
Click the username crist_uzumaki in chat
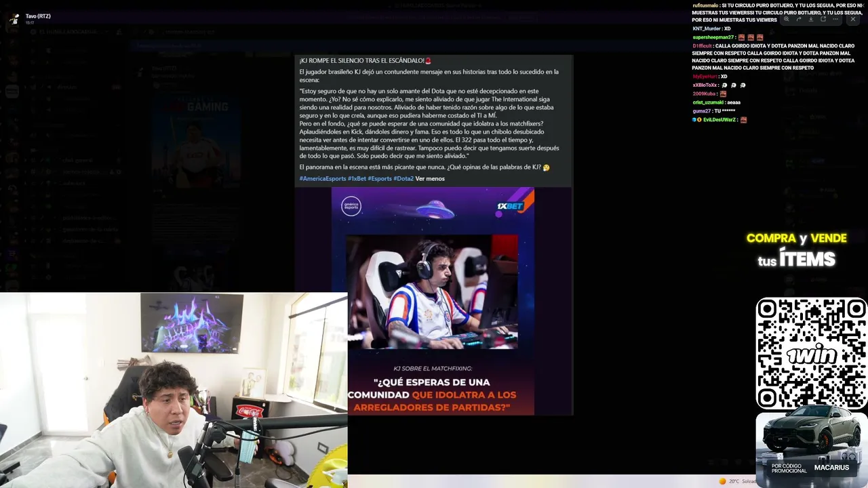708,102
